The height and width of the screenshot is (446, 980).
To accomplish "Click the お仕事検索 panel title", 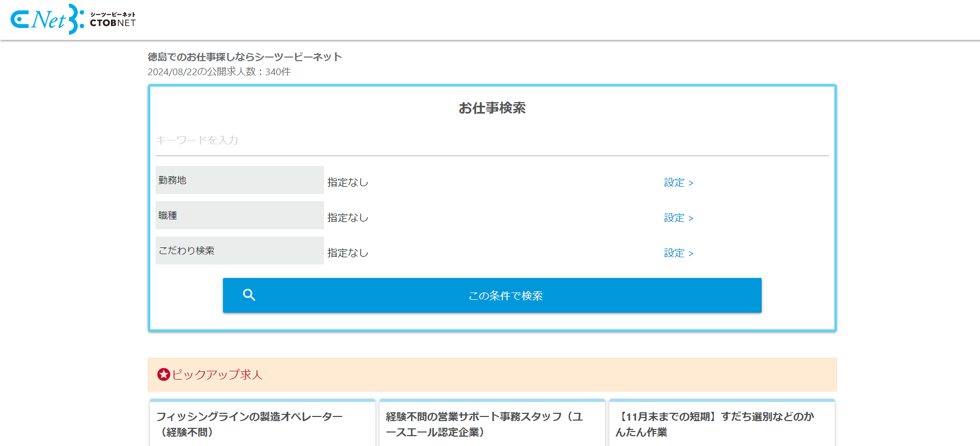I will pos(492,108).
